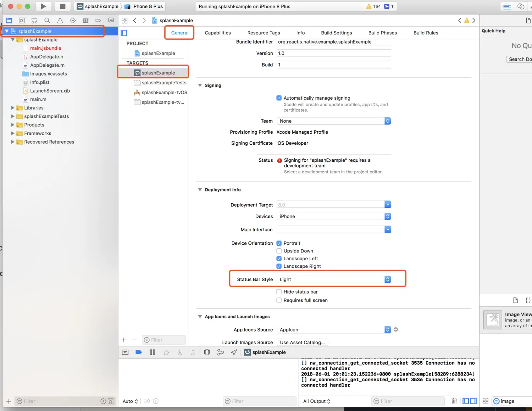
Task: Collapse the Signing section triangle
Action: click(x=200, y=85)
